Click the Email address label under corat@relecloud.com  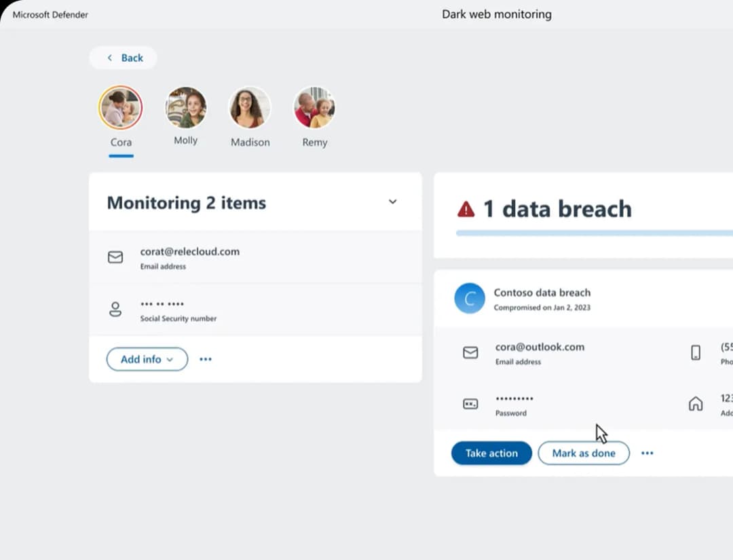click(x=163, y=267)
